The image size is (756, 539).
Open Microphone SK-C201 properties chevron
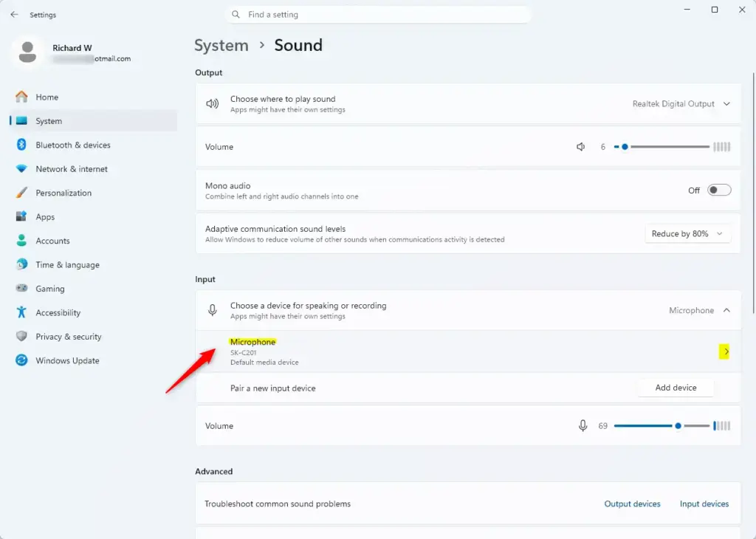[724, 351]
